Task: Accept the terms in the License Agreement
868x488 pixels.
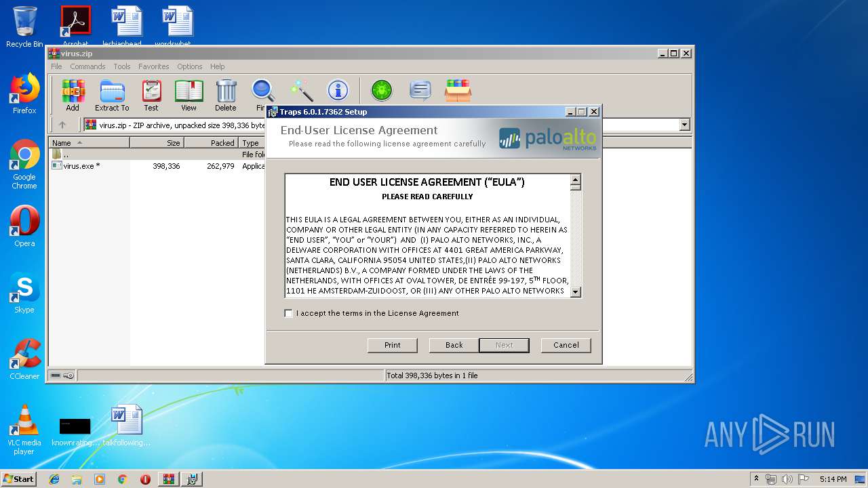Action: coord(289,313)
